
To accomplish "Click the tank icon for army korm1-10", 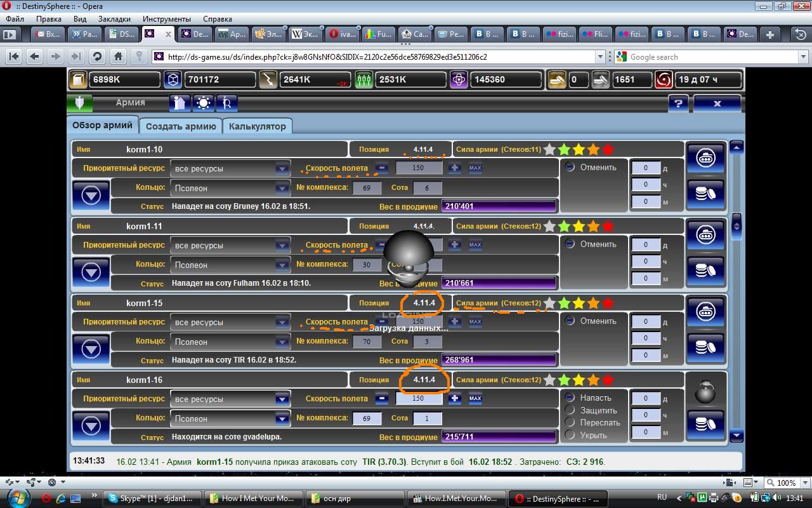I will pos(705,158).
